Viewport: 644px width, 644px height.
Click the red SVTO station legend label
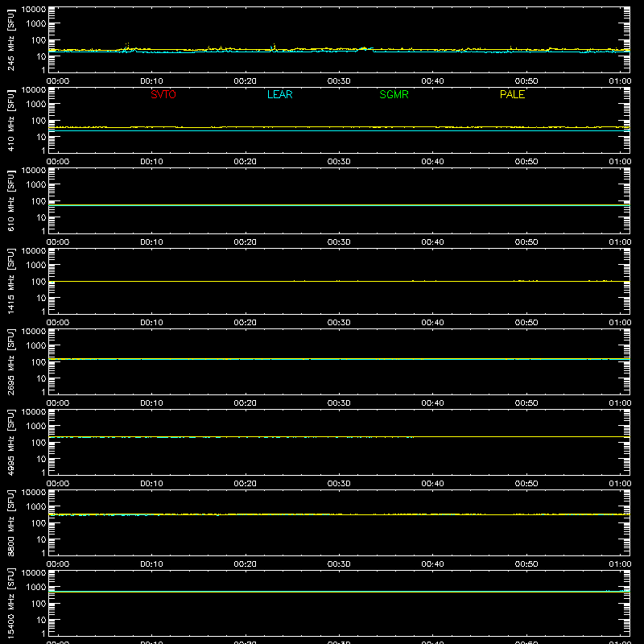tap(163, 94)
